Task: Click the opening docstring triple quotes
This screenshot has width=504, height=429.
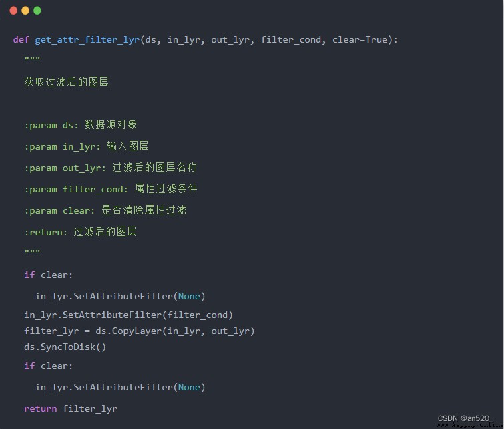Action: click(x=32, y=59)
